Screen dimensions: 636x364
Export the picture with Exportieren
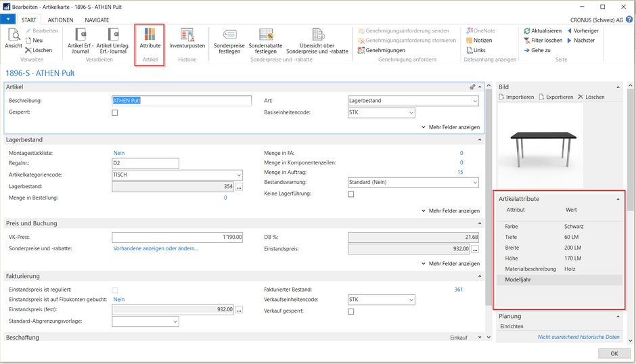tap(556, 97)
